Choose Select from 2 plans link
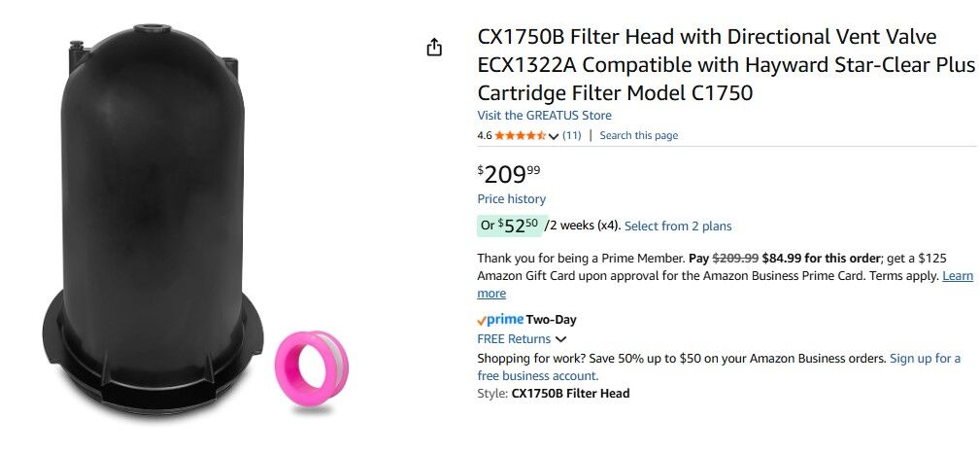Screen dimensions: 980x453 [678, 226]
